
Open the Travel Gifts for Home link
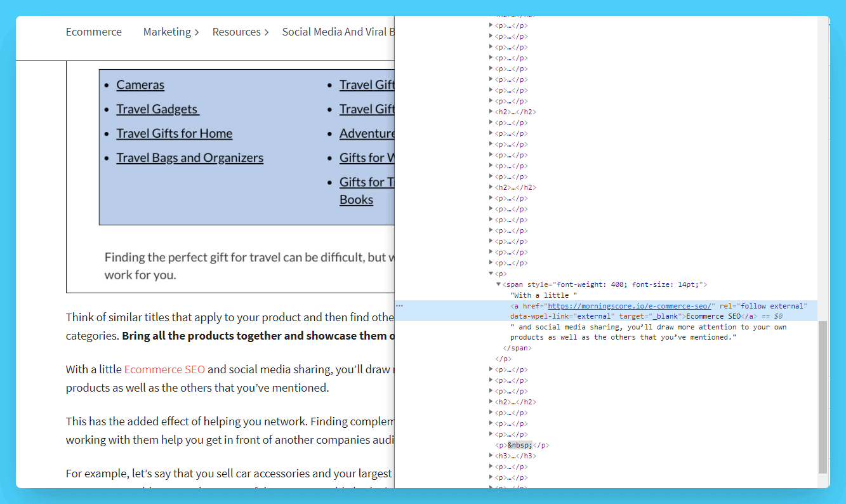[x=174, y=133]
